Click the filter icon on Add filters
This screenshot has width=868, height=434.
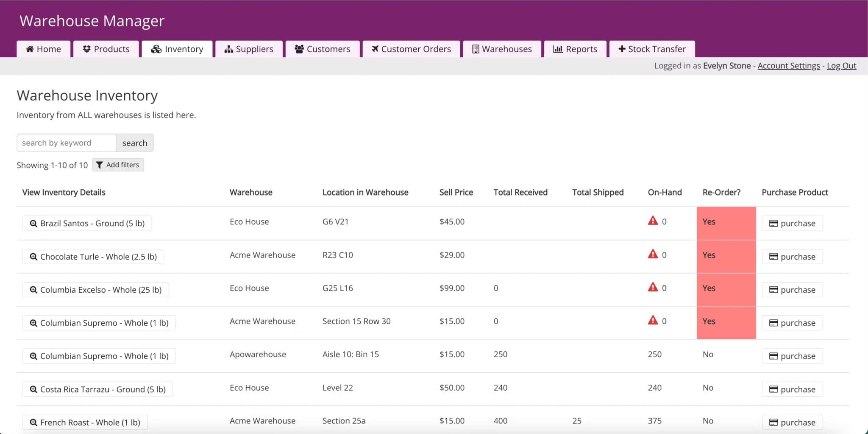click(100, 165)
